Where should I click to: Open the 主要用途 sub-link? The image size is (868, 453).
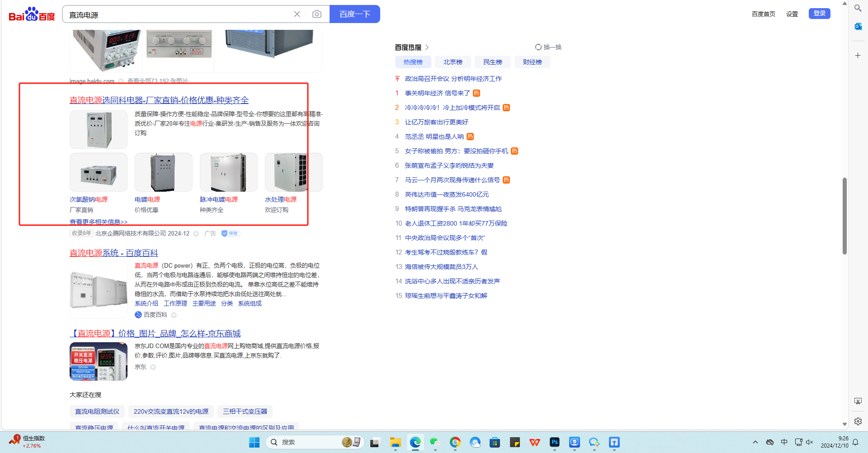[x=204, y=303]
